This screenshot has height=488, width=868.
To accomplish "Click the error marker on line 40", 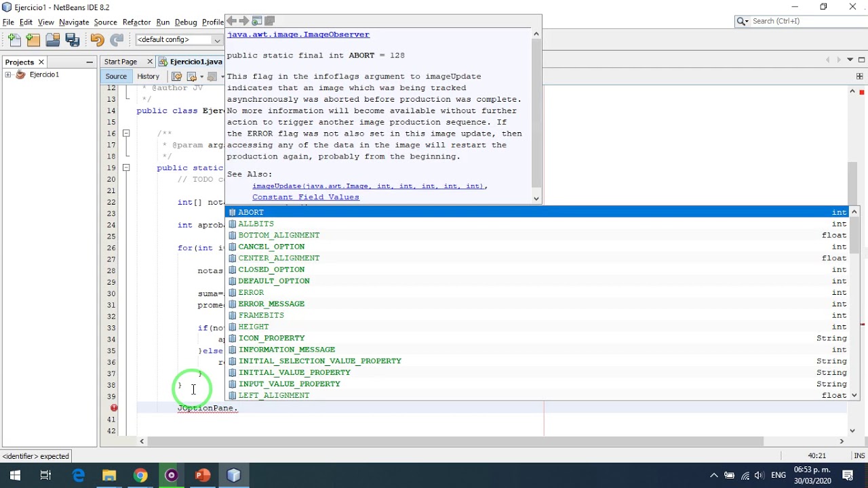I will pos(114,408).
